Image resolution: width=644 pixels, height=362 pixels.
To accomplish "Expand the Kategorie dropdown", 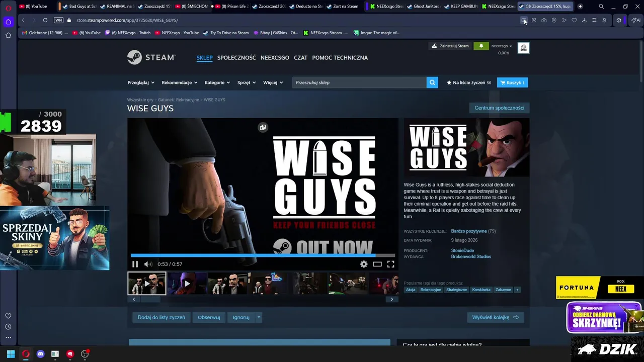I will pos(217,82).
